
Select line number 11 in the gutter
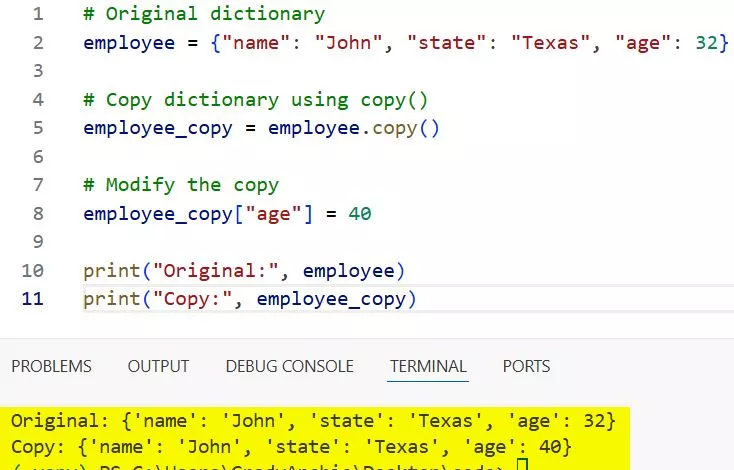(x=33, y=298)
